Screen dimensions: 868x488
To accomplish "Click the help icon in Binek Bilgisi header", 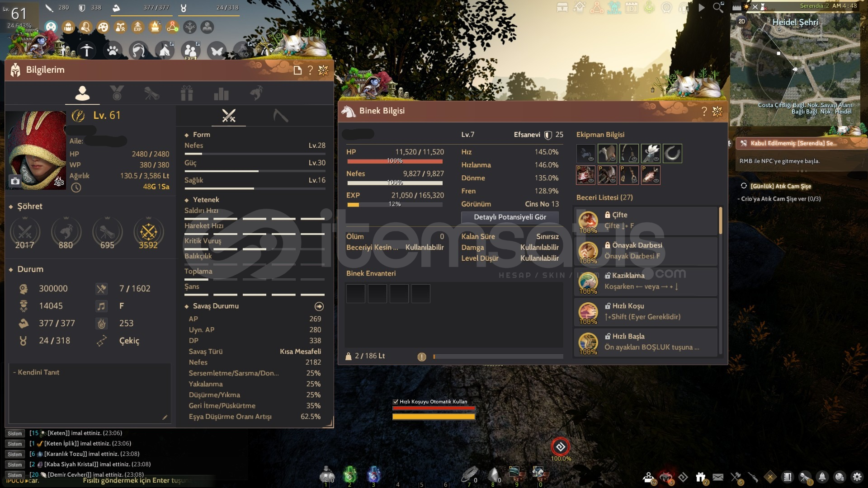I will 704,111.
